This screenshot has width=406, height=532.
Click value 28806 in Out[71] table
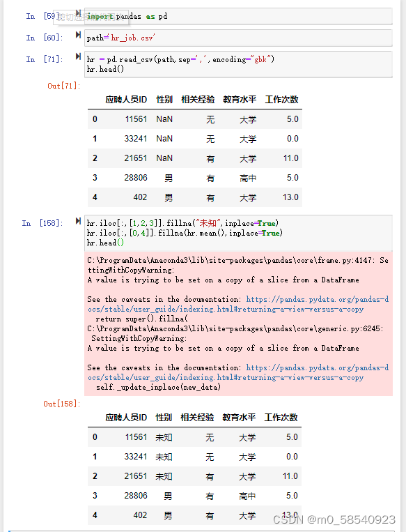[136, 178]
